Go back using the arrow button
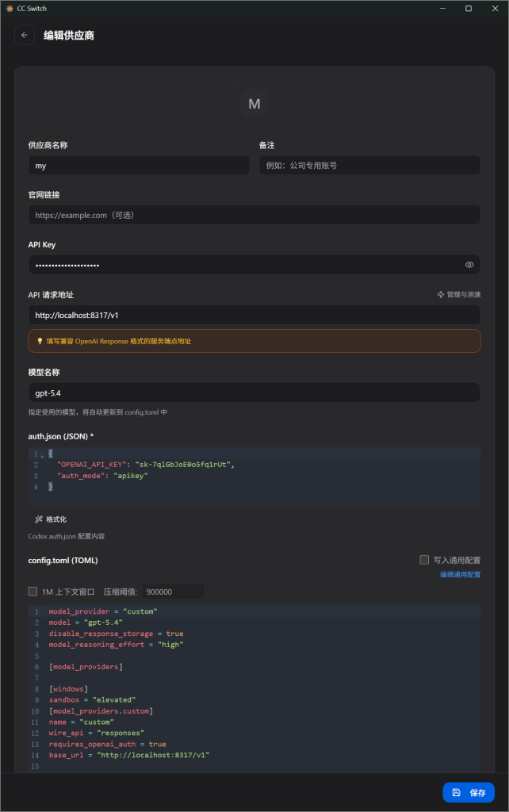This screenshot has width=509, height=812. pyautogui.click(x=25, y=35)
